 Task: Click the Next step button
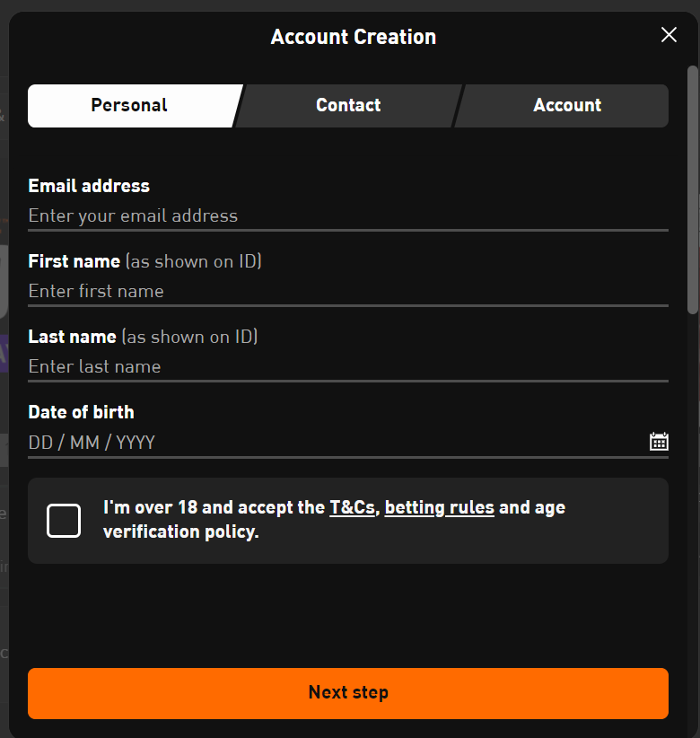[x=348, y=693]
